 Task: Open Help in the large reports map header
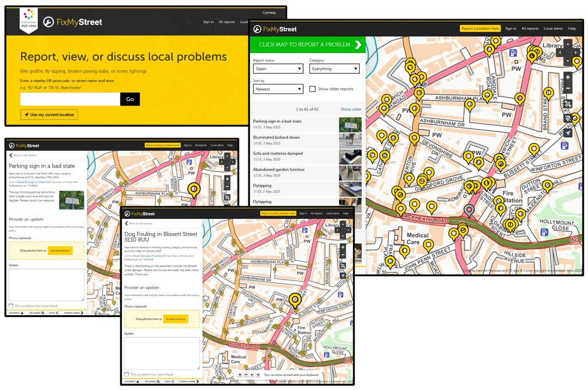(x=572, y=29)
